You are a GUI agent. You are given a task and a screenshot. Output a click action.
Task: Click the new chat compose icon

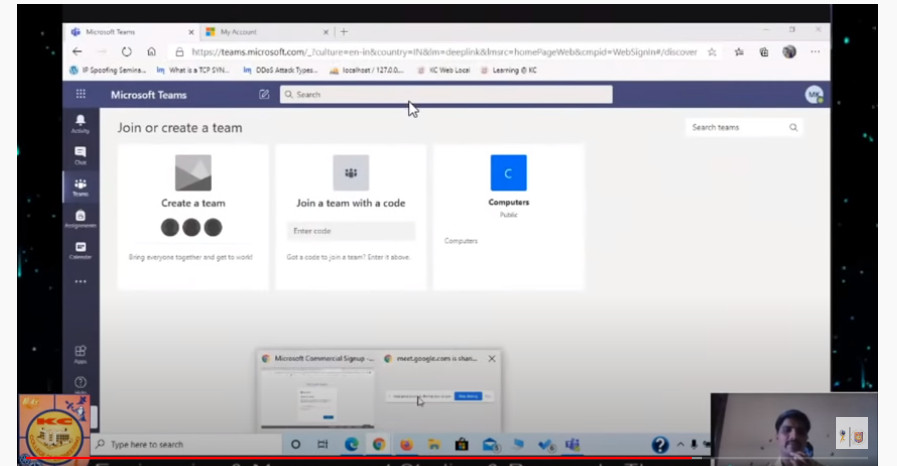coord(264,95)
